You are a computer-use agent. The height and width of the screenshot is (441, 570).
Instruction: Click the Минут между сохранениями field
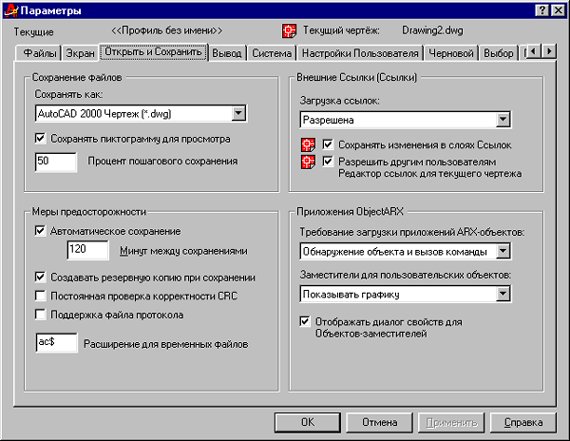click(88, 250)
